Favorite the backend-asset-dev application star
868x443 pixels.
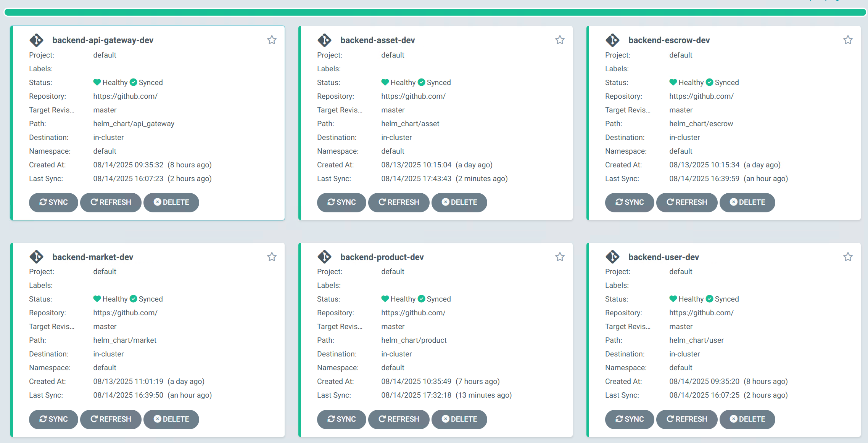pos(560,40)
